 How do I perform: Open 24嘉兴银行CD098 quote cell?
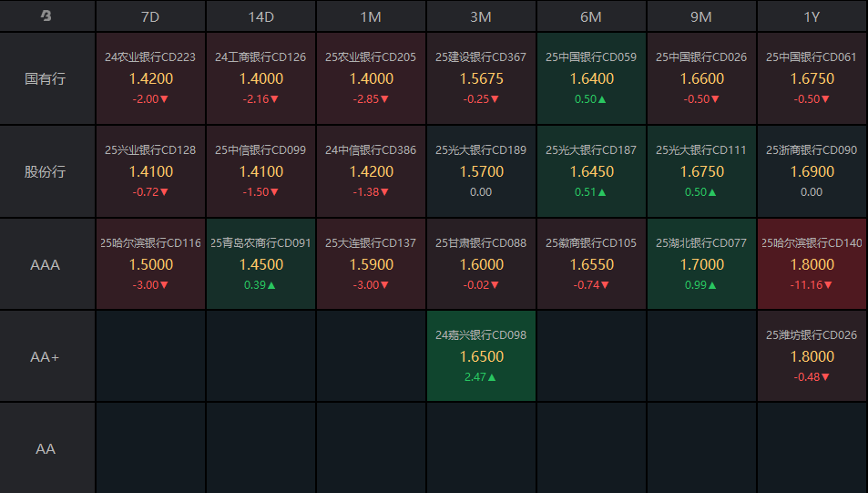[x=481, y=356]
